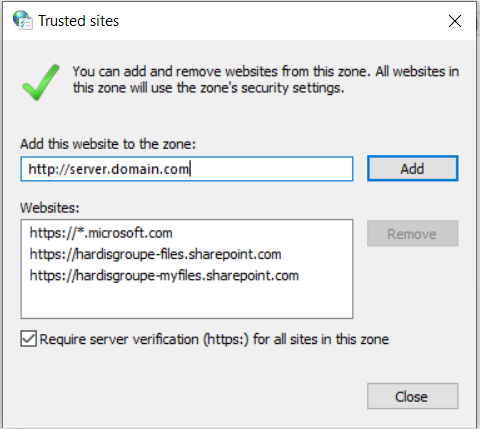
Task: Select https://*.microsoft.com in the Websites list
Action: (101, 233)
